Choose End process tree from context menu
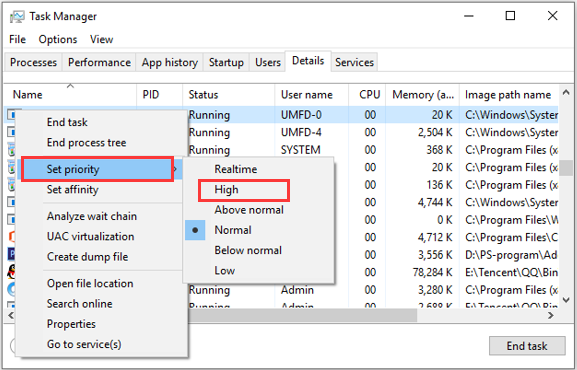This screenshot has width=577, height=370. pos(86,143)
